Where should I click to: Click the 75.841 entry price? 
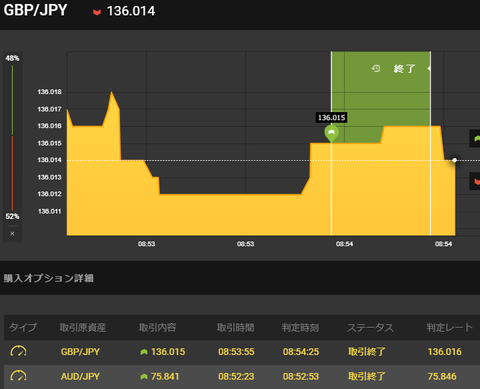(165, 377)
